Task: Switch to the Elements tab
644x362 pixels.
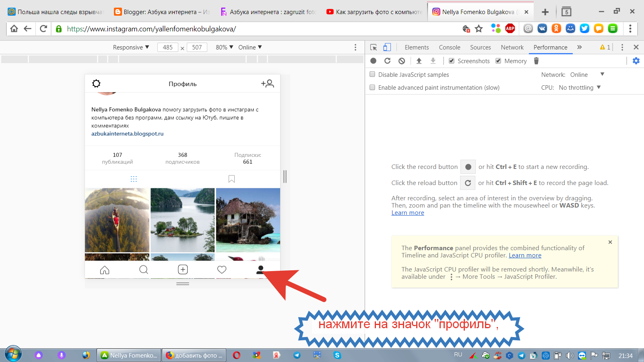Action: [x=417, y=47]
